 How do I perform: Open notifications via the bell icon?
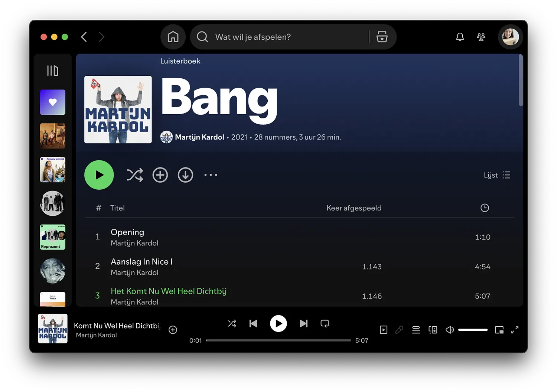point(460,37)
